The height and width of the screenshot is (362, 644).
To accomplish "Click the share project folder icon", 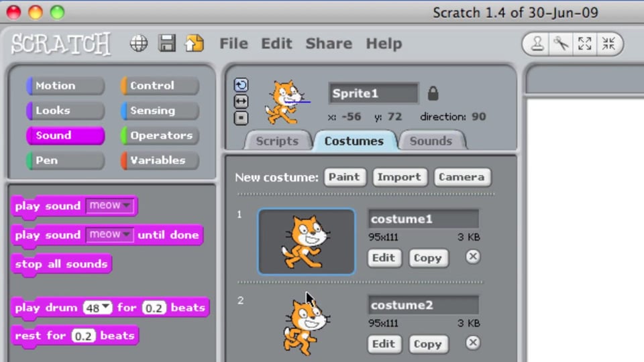I will click(x=195, y=43).
